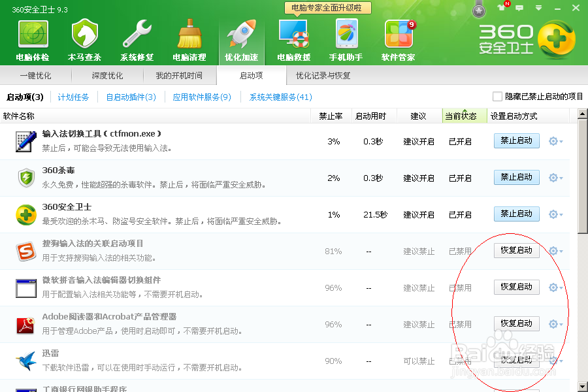Open 木马查杀 trojan scan

pos(84,40)
